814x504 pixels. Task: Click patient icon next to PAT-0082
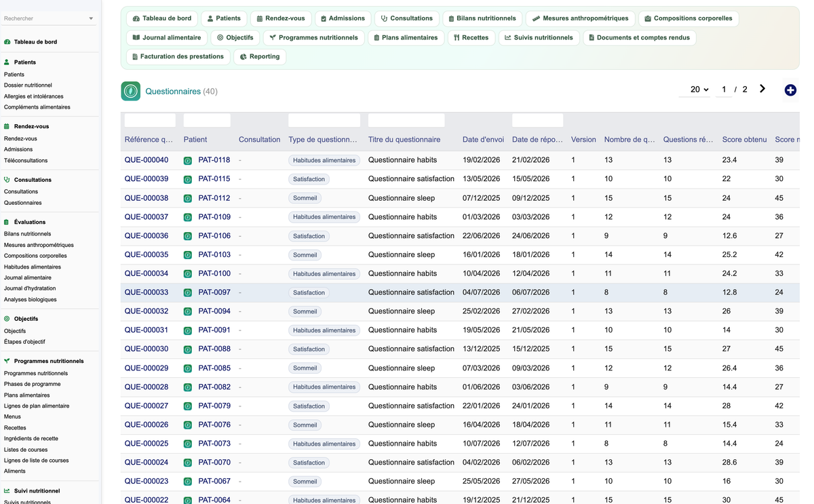coord(188,387)
